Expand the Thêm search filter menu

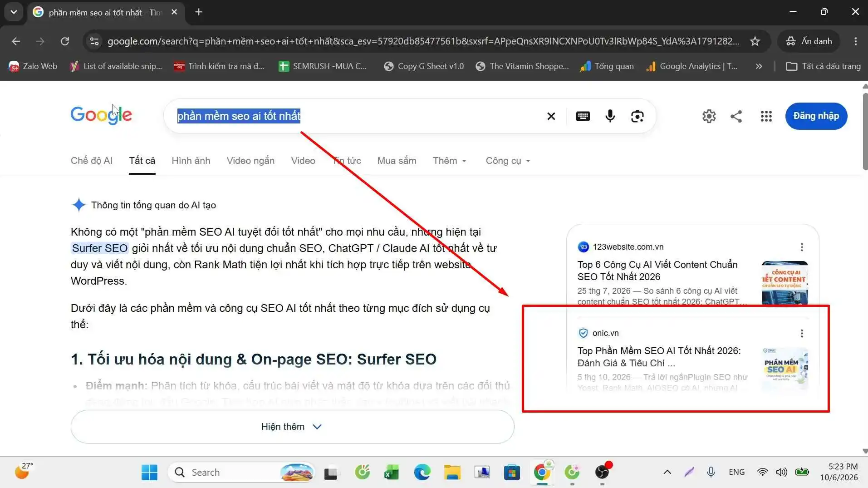pyautogui.click(x=449, y=161)
